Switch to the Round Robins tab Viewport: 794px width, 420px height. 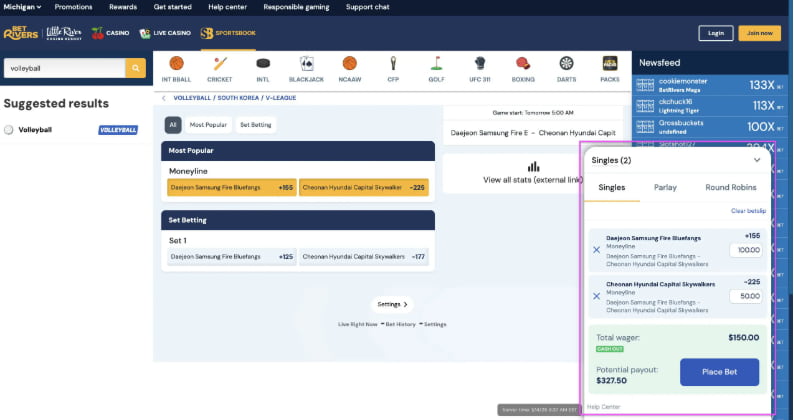pos(731,187)
